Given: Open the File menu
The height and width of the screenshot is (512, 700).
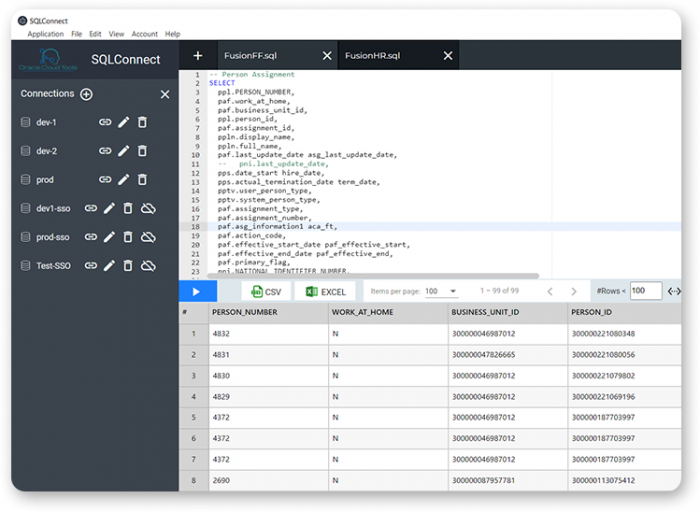Looking at the screenshot, I should point(76,34).
